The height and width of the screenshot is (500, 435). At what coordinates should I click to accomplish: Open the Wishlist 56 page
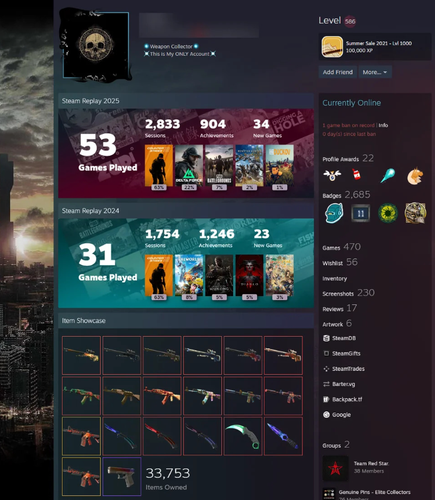(x=340, y=262)
